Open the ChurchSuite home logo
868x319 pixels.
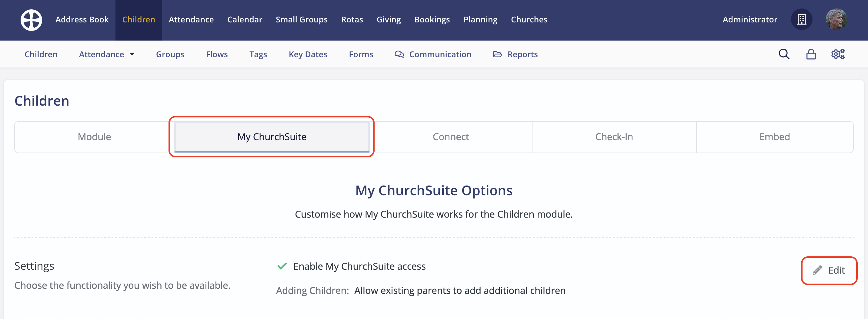(31, 19)
